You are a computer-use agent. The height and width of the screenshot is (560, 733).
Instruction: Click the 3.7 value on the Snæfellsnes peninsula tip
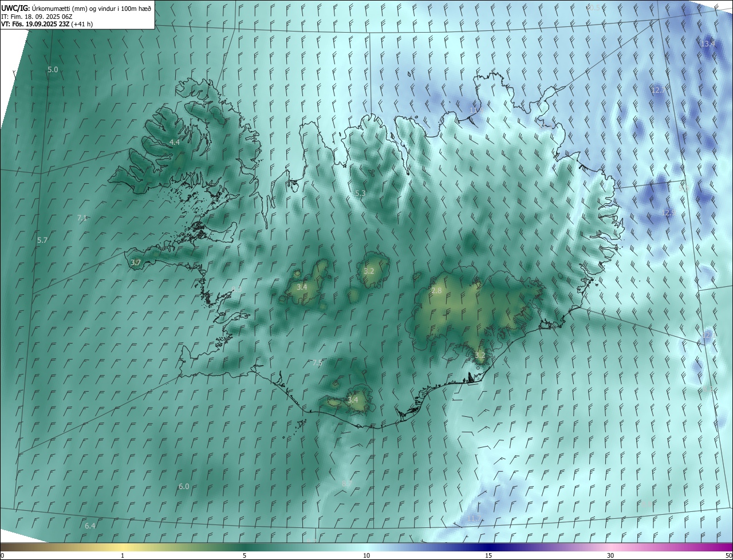(x=136, y=262)
